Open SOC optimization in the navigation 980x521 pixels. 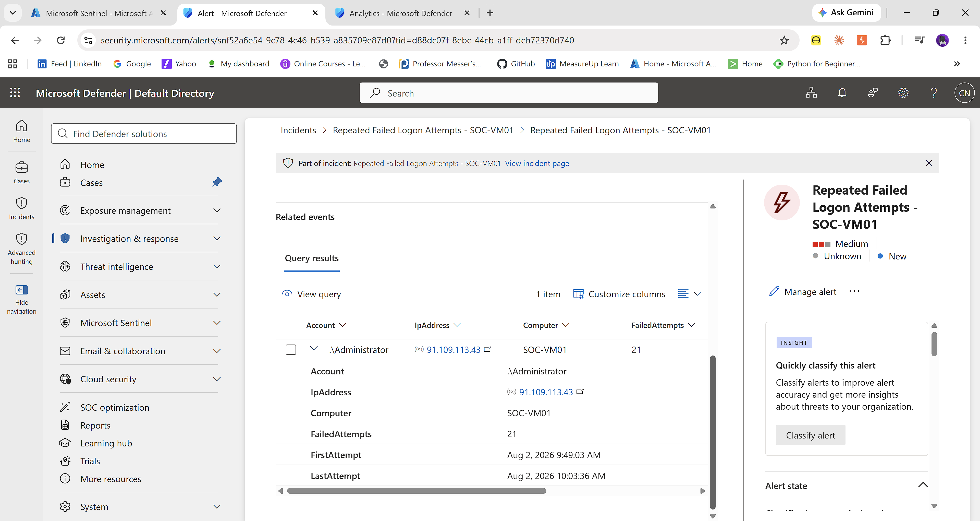tap(115, 407)
